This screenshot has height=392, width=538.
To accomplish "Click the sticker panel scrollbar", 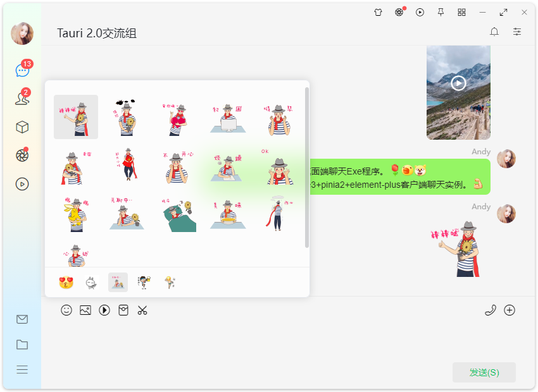I will pos(307,168).
